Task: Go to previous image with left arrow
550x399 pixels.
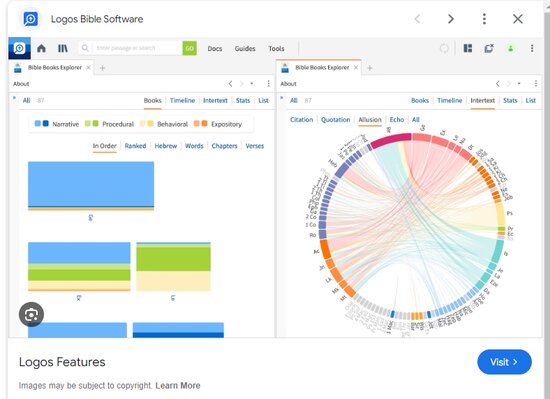Action: (x=417, y=19)
